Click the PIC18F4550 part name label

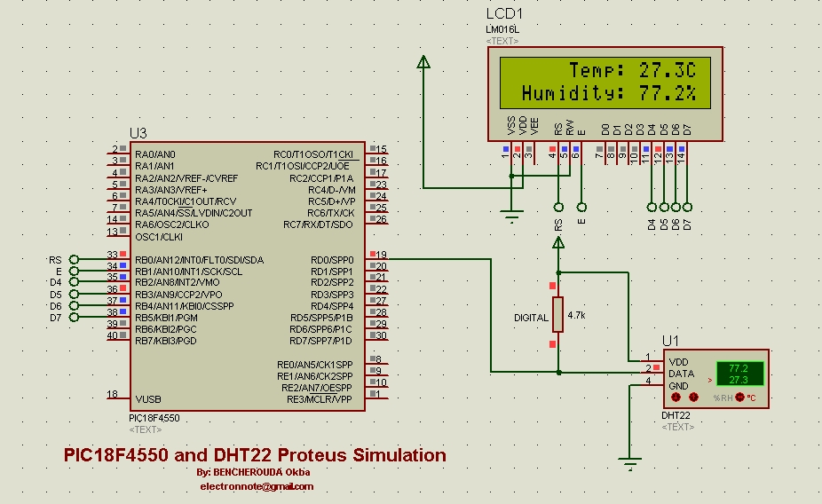coord(154,418)
